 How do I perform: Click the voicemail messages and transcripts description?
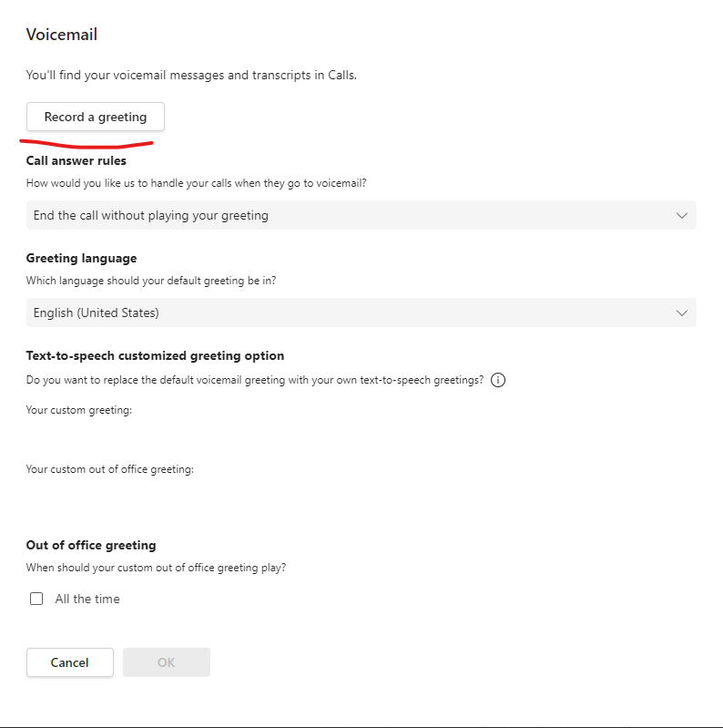click(191, 75)
